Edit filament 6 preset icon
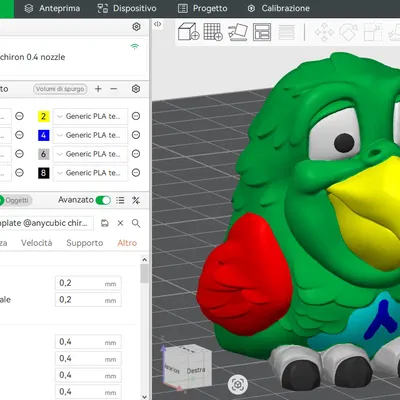Viewport: 400px width, 400px height. [136, 154]
